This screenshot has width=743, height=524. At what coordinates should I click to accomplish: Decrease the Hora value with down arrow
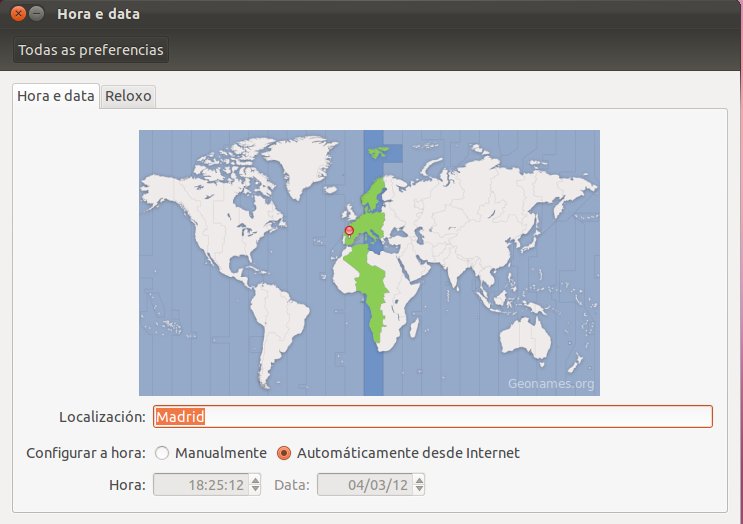[x=255, y=489]
